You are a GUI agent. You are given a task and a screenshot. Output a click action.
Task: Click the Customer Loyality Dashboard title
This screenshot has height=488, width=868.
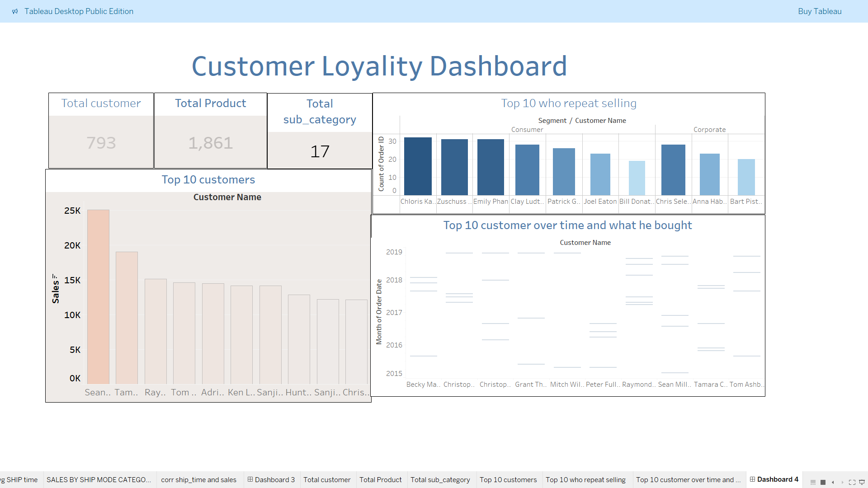tap(379, 66)
